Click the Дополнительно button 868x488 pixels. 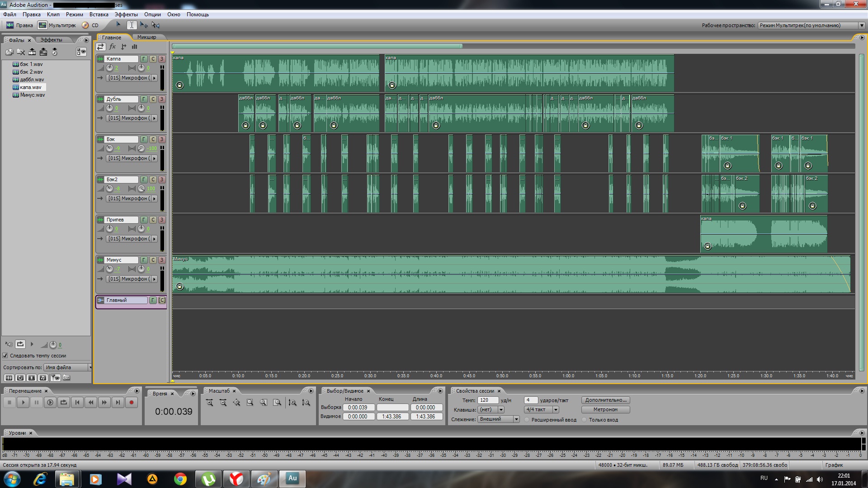[605, 400]
